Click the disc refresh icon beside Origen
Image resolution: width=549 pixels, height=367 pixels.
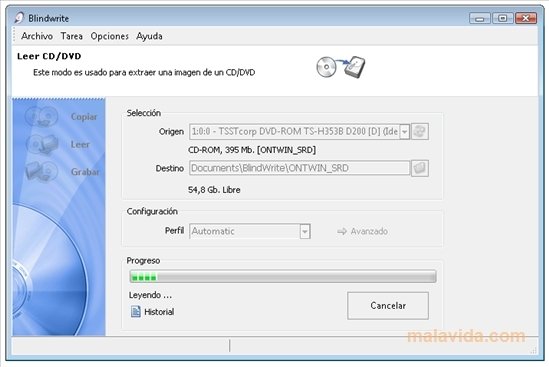coord(419,132)
